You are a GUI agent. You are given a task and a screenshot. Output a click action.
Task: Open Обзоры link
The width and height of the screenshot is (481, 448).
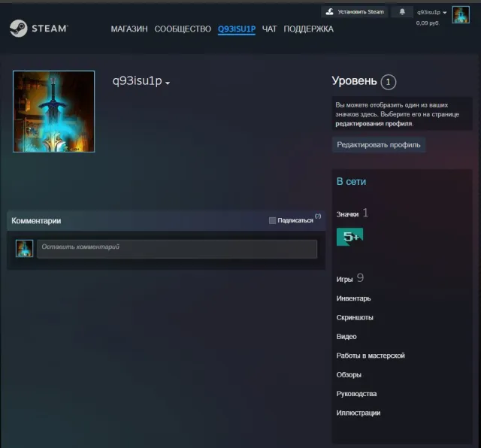[x=349, y=374]
